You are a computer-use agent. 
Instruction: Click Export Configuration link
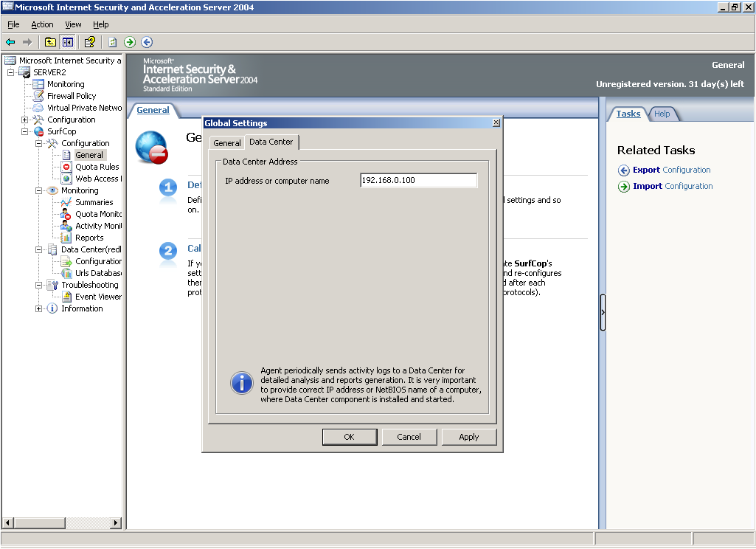click(671, 170)
